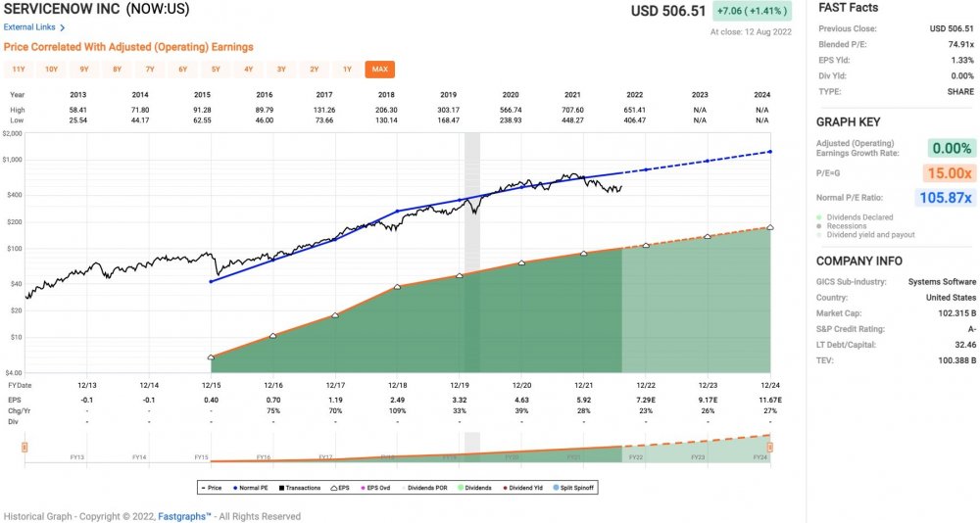Open the External Links link
Viewport: 980px width, 523px height.
(29, 27)
